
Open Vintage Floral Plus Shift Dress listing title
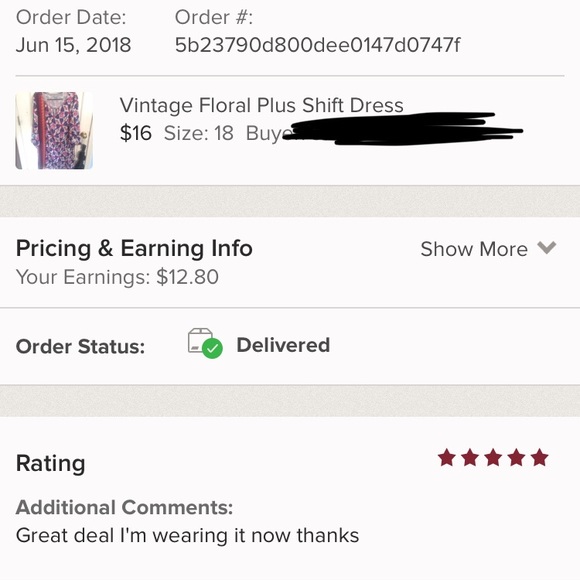pos(261,106)
